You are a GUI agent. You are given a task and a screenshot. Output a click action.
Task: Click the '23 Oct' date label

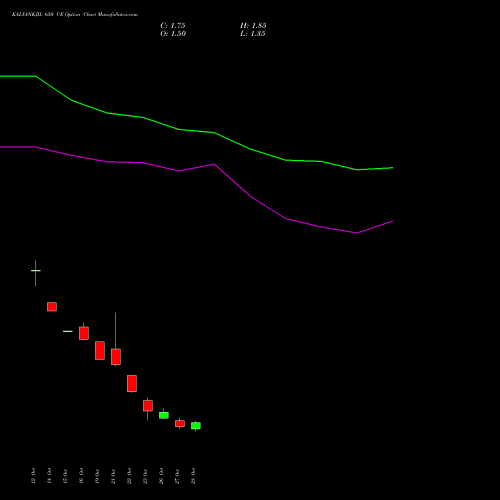pyautogui.click(x=145, y=476)
